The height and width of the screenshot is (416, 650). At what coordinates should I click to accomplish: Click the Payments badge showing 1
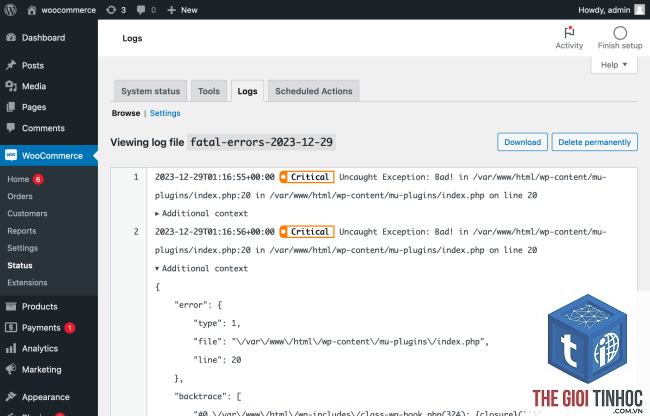click(x=70, y=328)
